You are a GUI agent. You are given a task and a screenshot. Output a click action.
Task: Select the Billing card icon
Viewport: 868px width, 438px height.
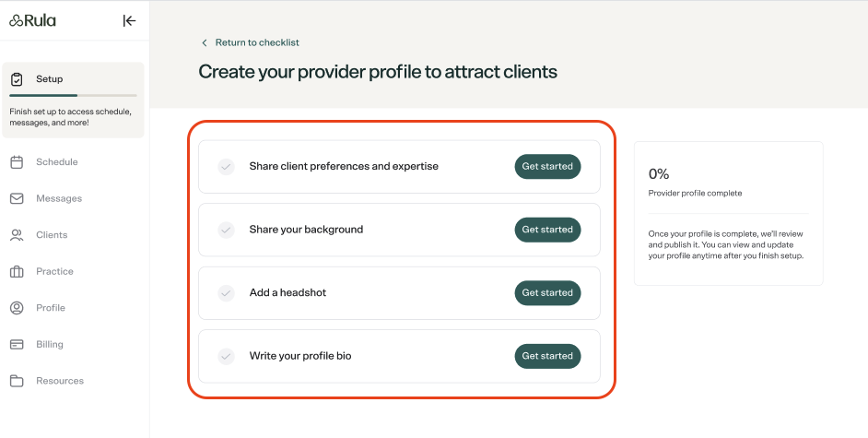point(18,345)
